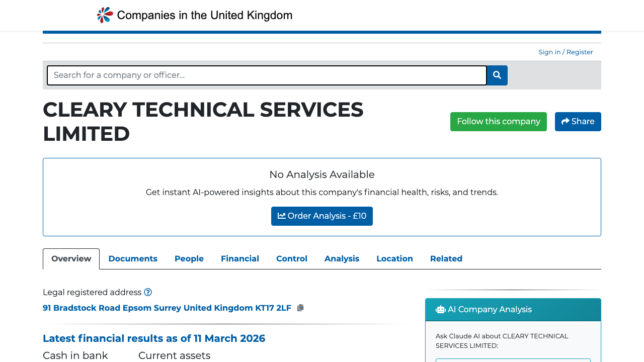Open the Location tab
The height and width of the screenshot is (362, 644).
pos(394,258)
